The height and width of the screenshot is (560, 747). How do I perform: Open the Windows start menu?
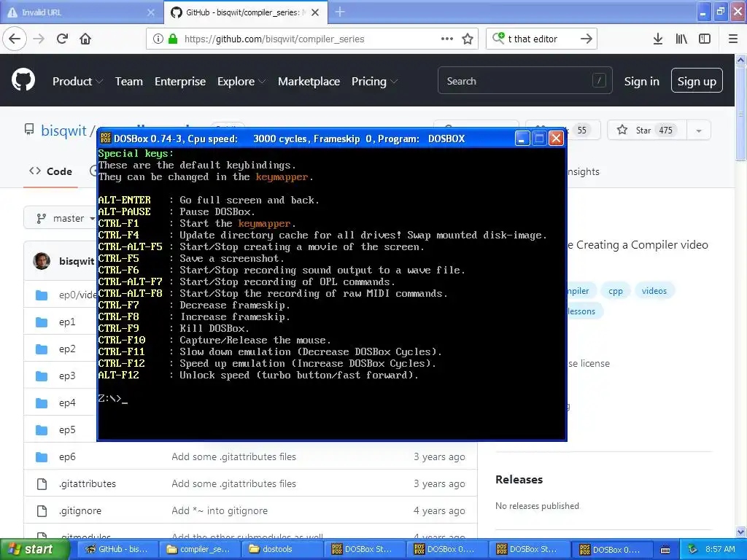[x=34, y=549]
